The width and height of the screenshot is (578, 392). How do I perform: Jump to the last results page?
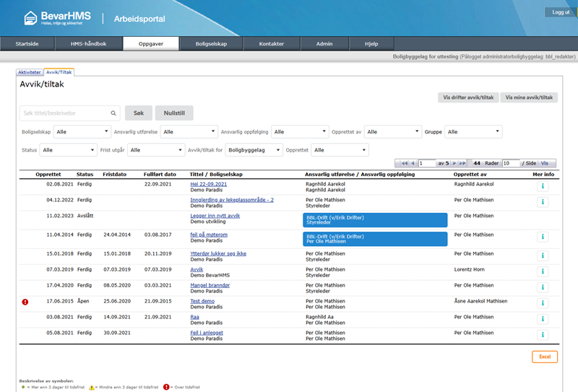[463, 163]
